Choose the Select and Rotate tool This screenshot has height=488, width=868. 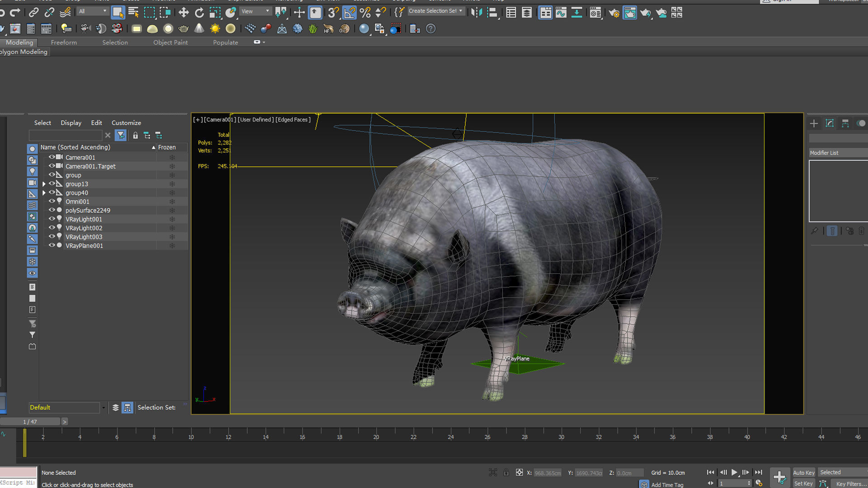click(x=199, y=12)
